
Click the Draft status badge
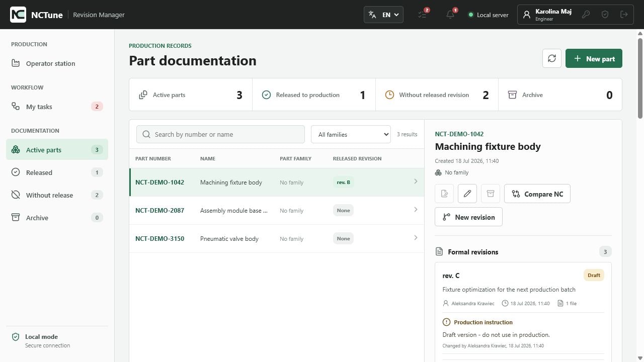594,275
